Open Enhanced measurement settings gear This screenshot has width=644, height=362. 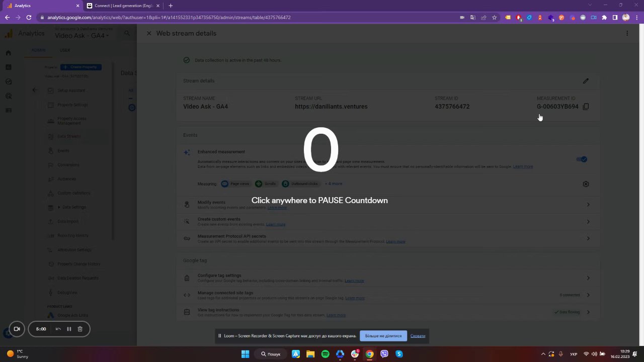pos(586,184)
